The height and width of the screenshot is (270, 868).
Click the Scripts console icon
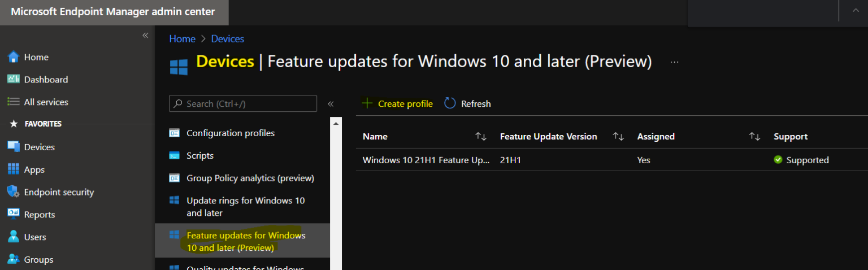pyautogui.click(x=175, y=155)
